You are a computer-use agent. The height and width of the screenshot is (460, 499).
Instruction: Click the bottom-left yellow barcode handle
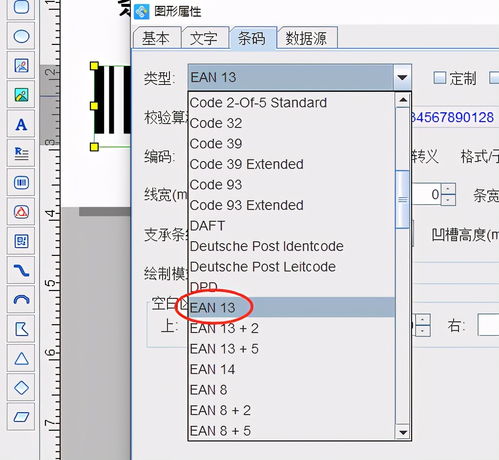pos(94,147)
